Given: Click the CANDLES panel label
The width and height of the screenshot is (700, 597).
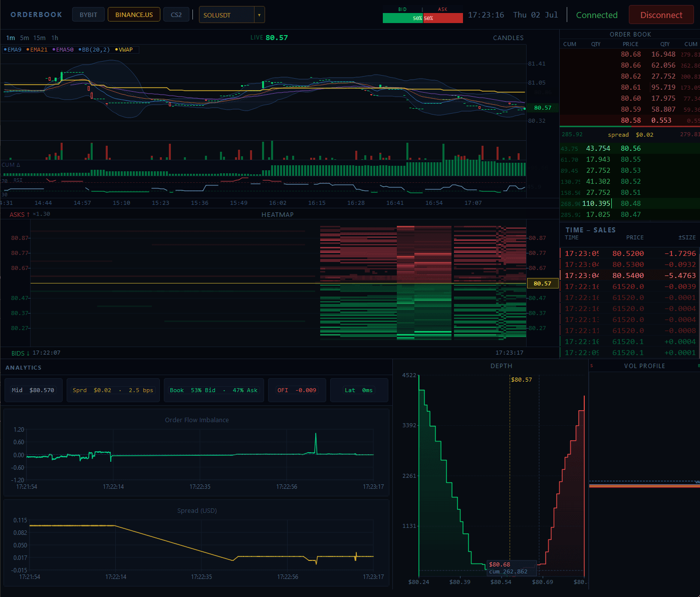Looking at the screenshot, I should [508, 38].
